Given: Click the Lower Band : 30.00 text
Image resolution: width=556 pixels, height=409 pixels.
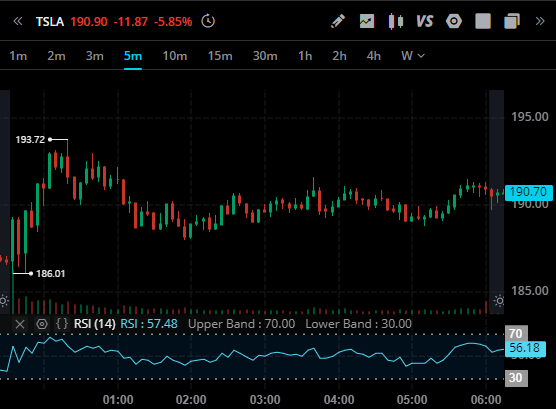Looking at the screenshot, I should [358, 324].
